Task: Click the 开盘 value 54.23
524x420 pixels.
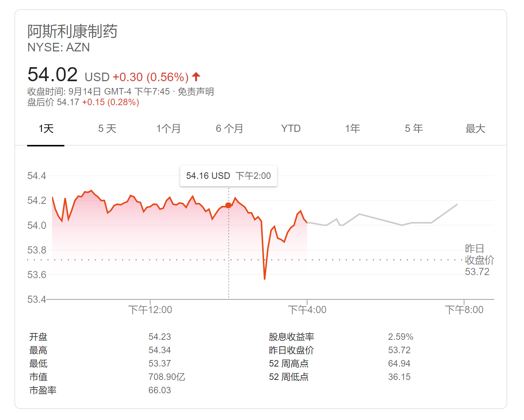Action: pyautogui.click(x=160, y=337)
